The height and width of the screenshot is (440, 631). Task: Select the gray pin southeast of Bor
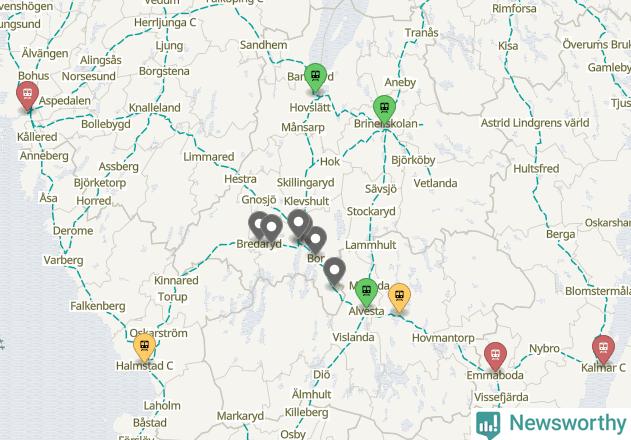click(x=334, y=273)
